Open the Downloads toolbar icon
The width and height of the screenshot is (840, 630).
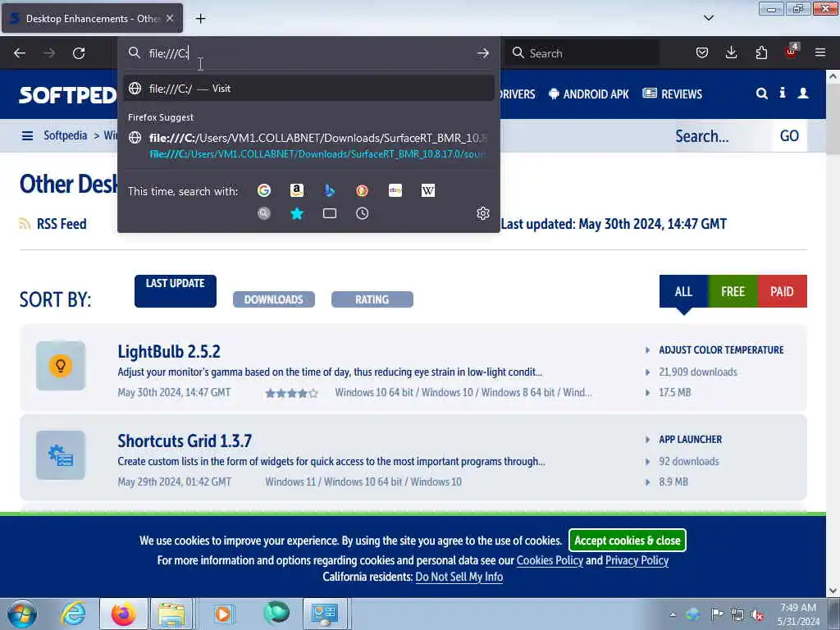pyautogui.click(x=731, y=52)
